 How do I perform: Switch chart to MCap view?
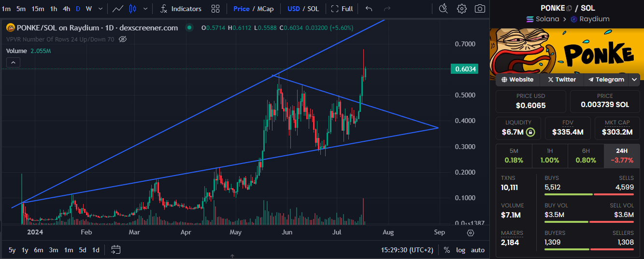coord(265,9)
